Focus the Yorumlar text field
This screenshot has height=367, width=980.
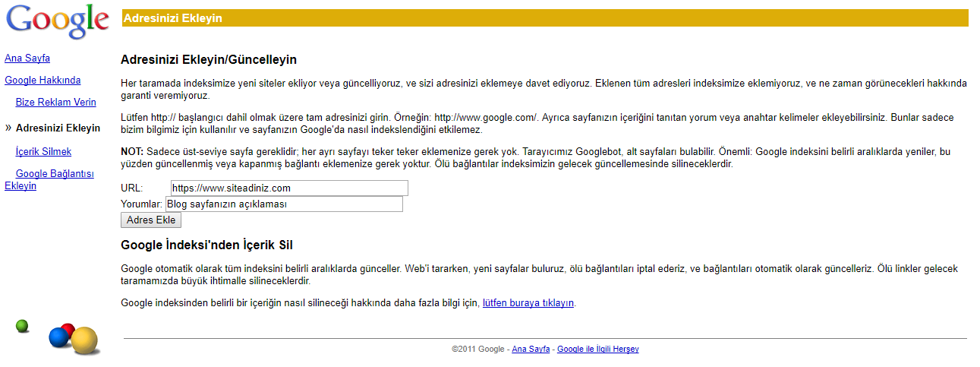tap(284, 204)
